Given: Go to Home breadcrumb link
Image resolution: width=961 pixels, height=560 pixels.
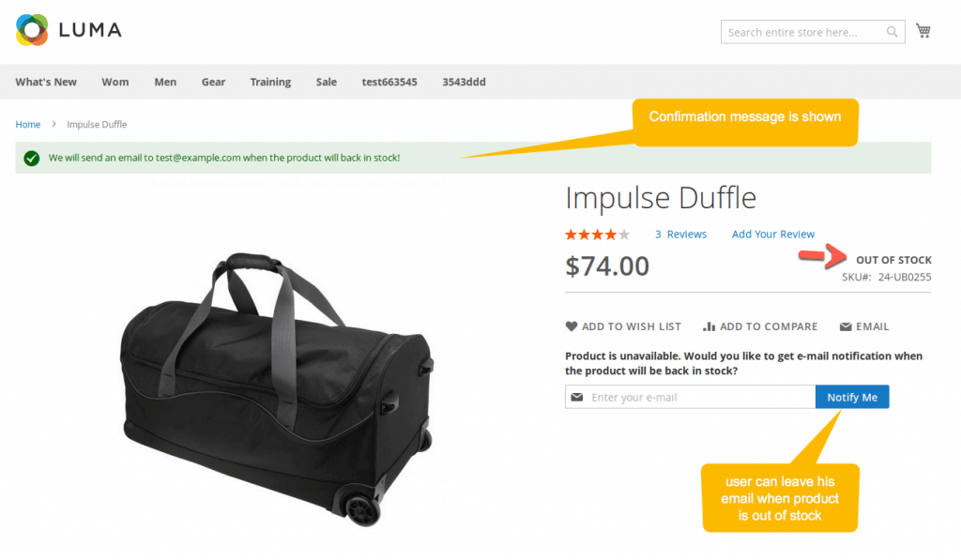Looking at the screenshot, I should coord(27,125).
